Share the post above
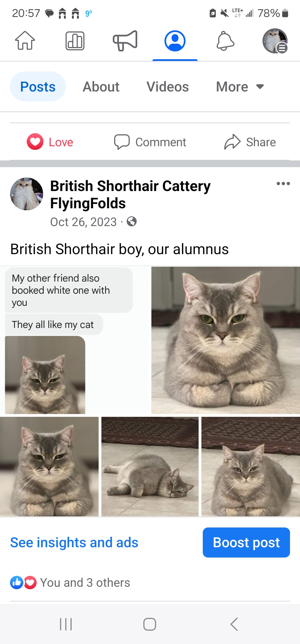The image size is (300, 644). (250, 142)
